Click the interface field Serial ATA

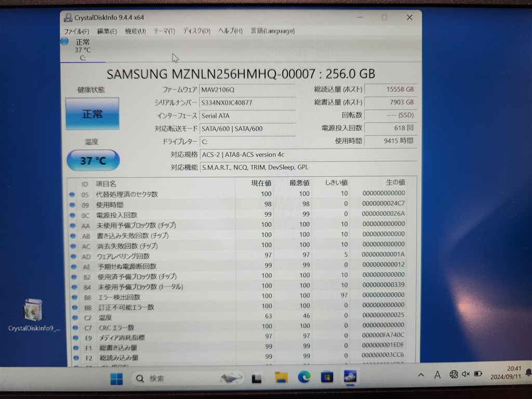click(247, 116)
